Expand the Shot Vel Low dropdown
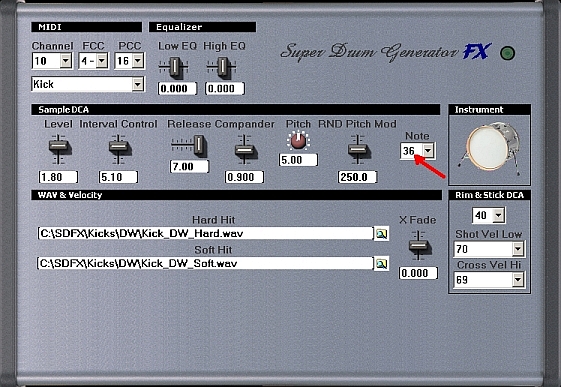The image size is (561, 387). tap(518, 249)
